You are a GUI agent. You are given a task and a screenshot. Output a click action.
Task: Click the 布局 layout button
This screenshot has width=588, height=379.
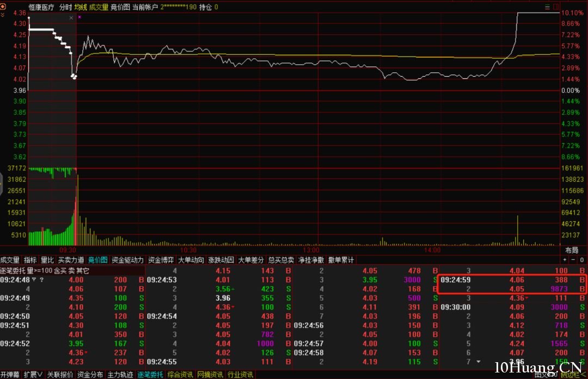[x=572, y=250]
